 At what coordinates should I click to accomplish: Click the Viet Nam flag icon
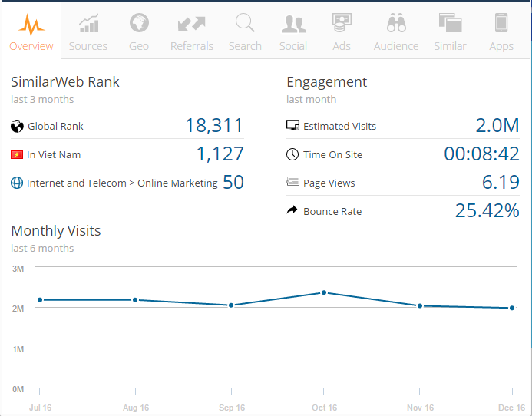tap(17, 155)
